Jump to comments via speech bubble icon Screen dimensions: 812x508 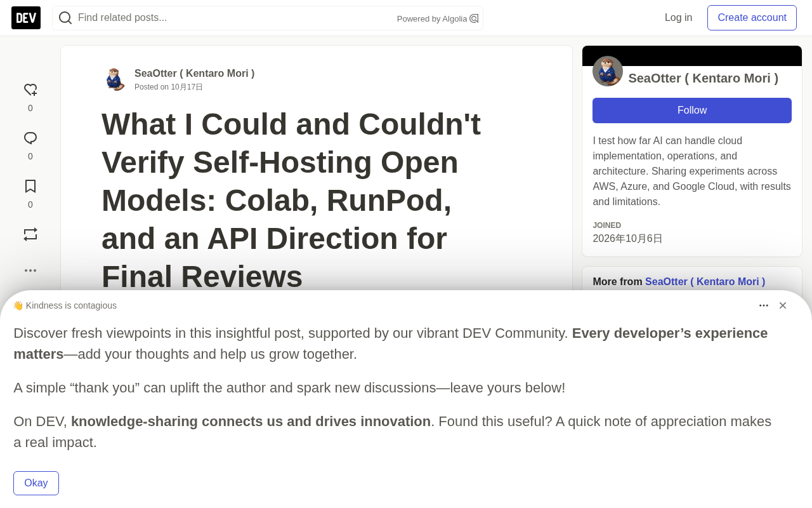click(x=30, y=138)
